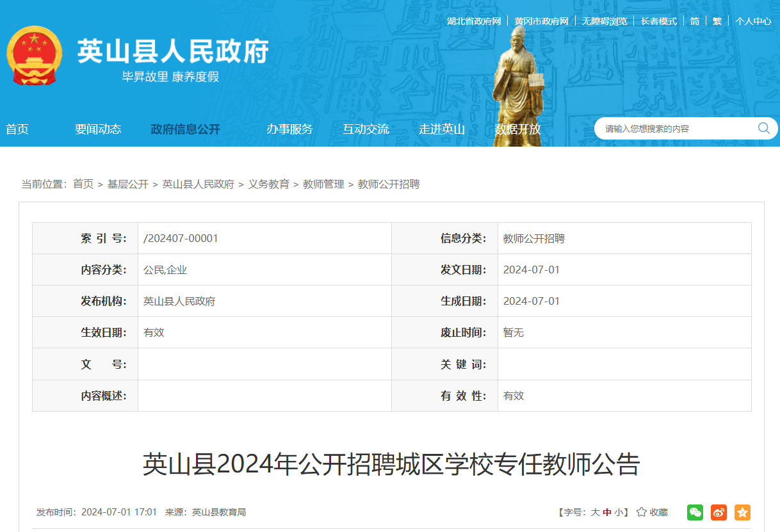Viewport: 780px width, 532px height.
Task: Share article via Weibo icon
Action: 719,512
